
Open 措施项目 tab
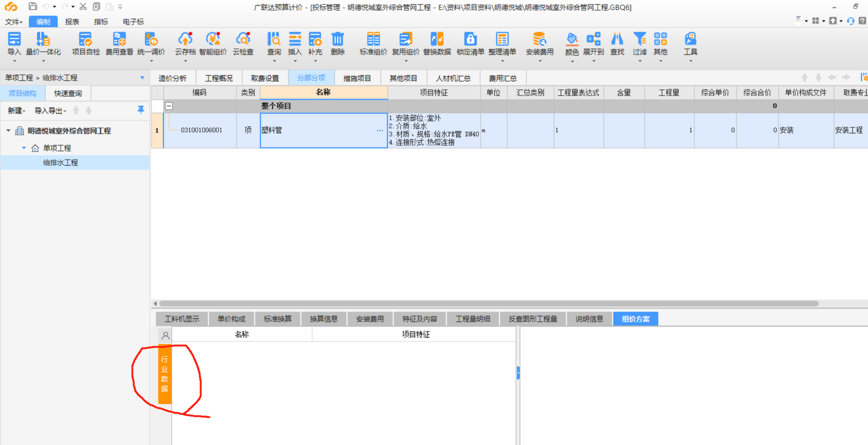(357, 78)
